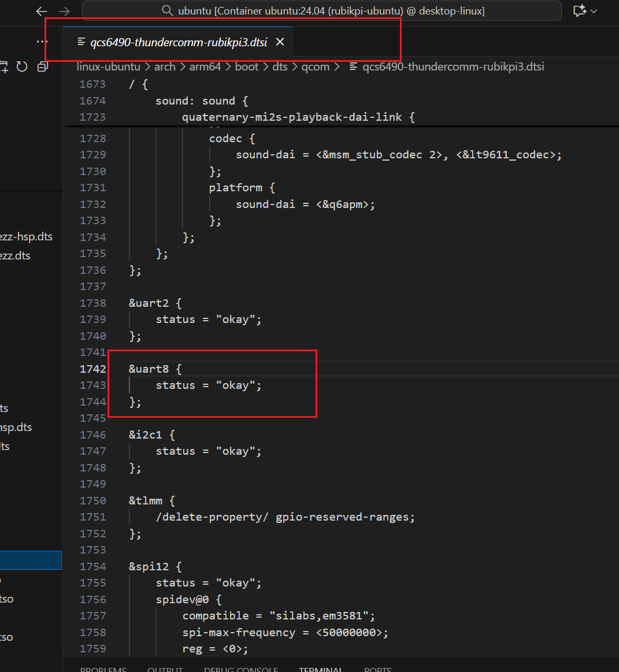Refresh the file explorer
This screenshot has height=672, width=619.
click(x=22, y=67)
